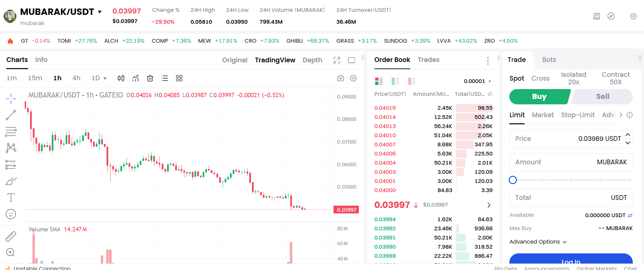The height and width of the screenshot is (270, 644).
Task: Open the object list icon
Action: click(x=165, y=78)
